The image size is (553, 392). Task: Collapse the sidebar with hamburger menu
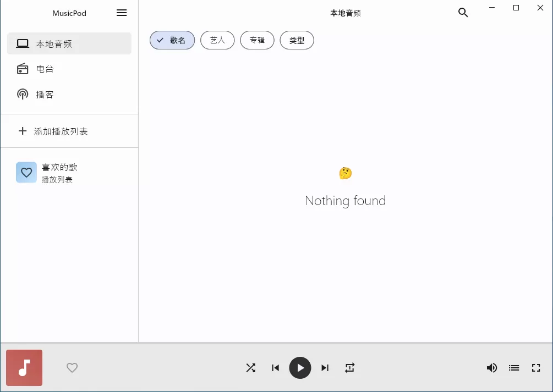coord(122,13)
